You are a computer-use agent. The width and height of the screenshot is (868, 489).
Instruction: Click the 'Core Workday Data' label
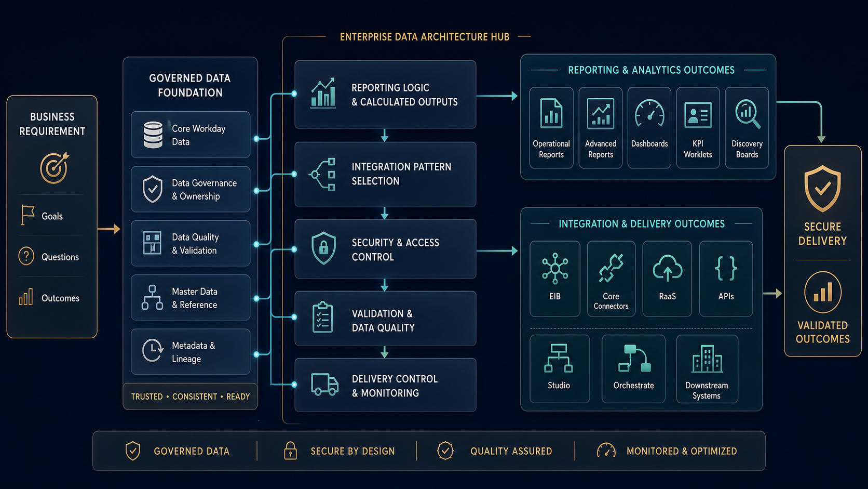click(x=199, y=135)
